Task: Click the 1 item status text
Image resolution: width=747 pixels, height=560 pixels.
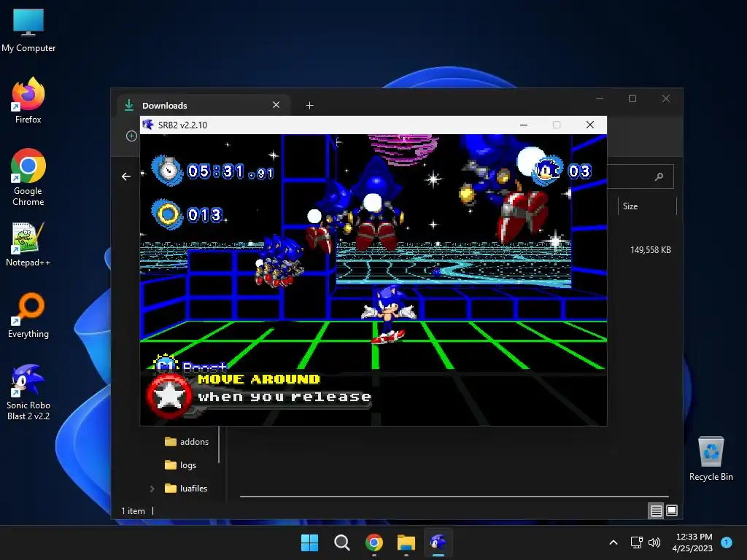Action: click(133, 511)
